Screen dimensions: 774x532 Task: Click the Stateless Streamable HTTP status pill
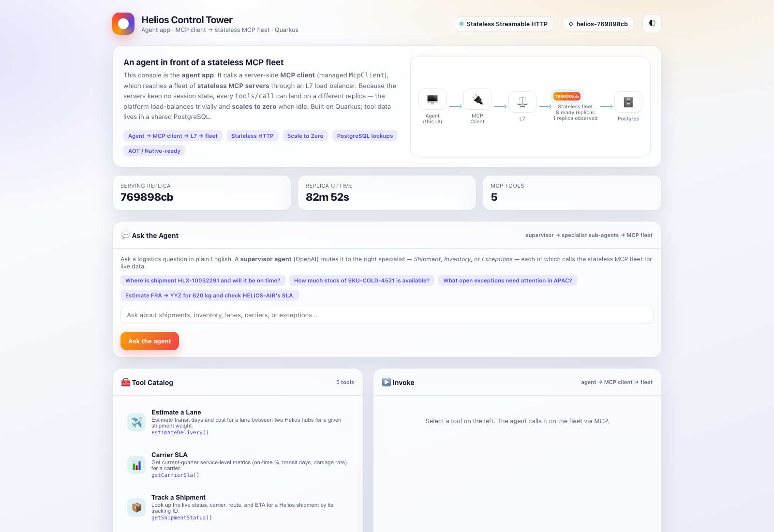[504, 24]
